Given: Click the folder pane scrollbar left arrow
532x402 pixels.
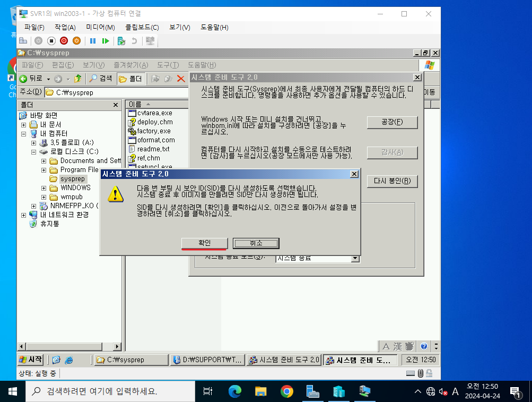Looking at the screenshot, I should [x=22, y=347].
